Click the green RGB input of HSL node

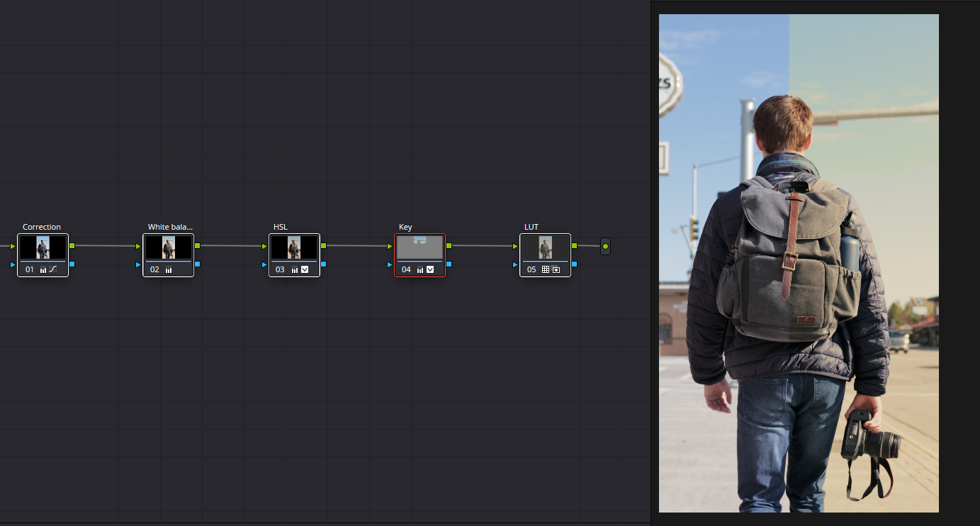tap(264, 246)
